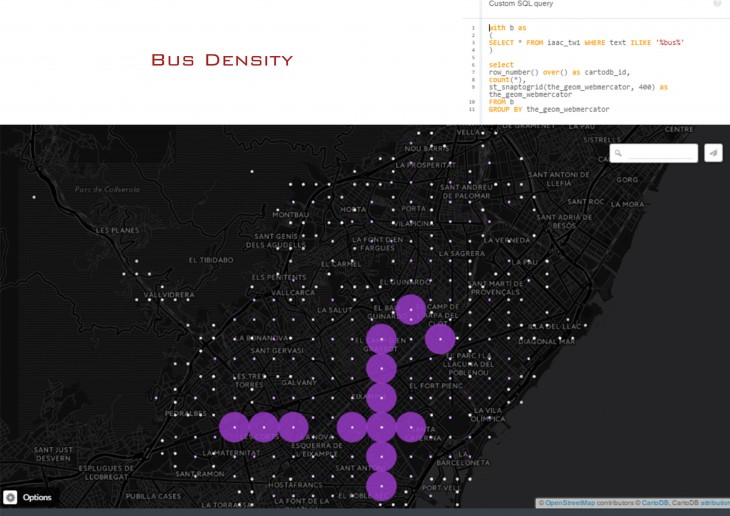Click the Bus Density title
Image resolution: width=730 pixels, height=516 pixels.
[222, 60]
